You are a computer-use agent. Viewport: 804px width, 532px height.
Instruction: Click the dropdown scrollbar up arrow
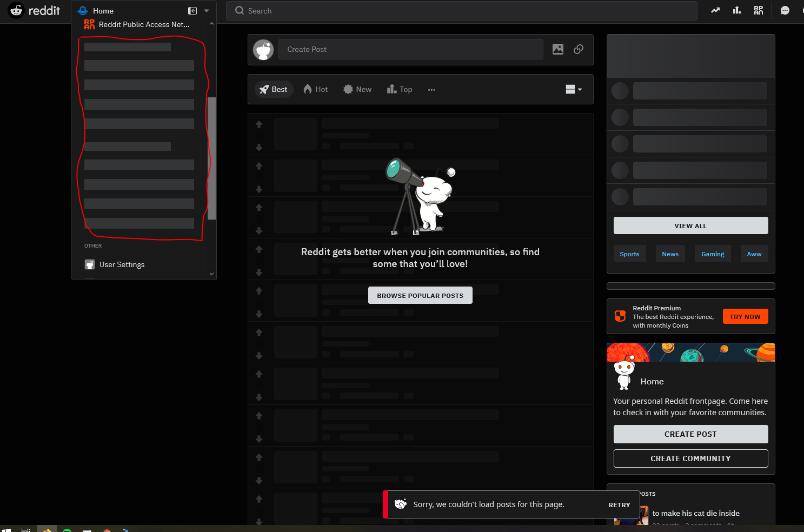[x=211, y=24]
